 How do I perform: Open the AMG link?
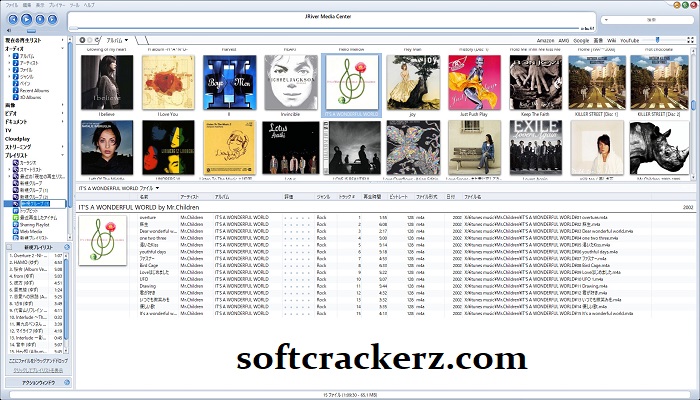coord(564,41)
